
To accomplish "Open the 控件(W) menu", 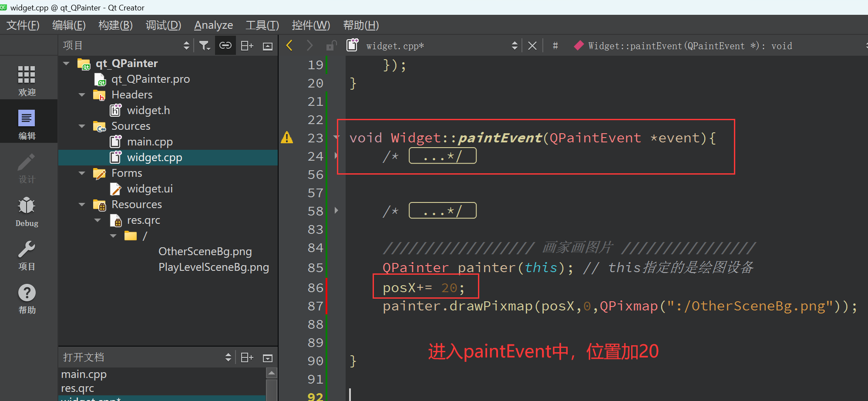I will point(311,25).
